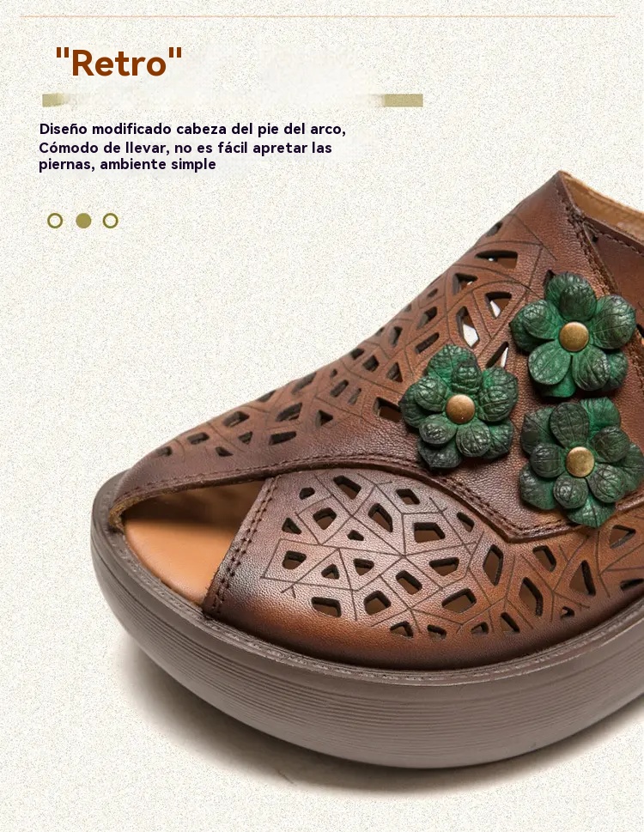Click the leftmost green leather flower
644x832 pixels.
pos(459,406)
